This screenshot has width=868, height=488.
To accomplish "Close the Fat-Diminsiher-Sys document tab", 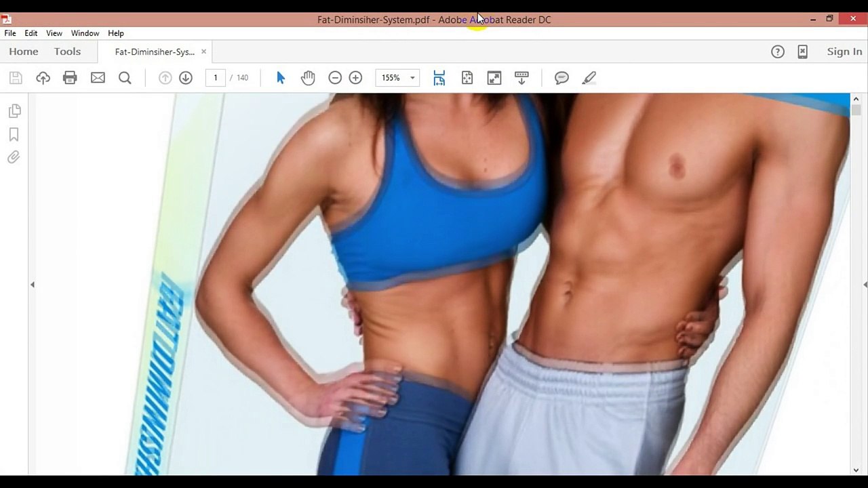I will (x=203, y=52).
